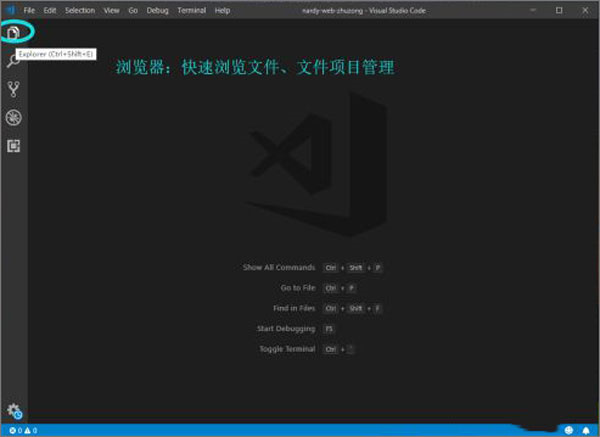This screenshot has width=600, height=437.
Task: Click the Go to File label
Action: 298,288
